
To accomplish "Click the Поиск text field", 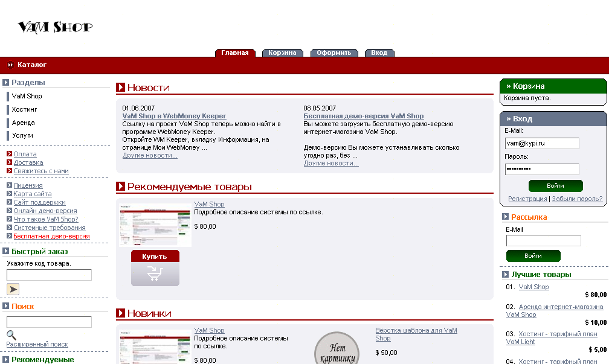I will 50,322.
